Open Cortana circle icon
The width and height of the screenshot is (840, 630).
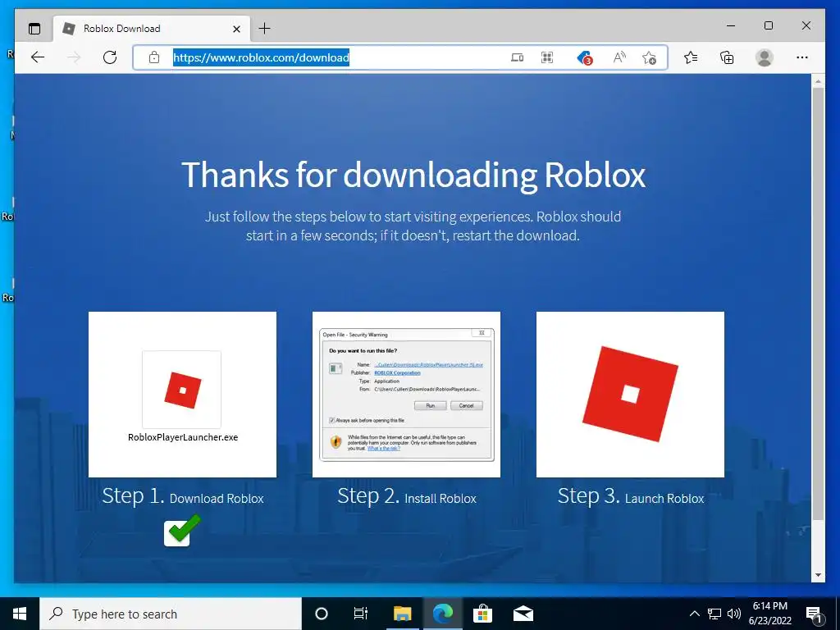point(322,614)
